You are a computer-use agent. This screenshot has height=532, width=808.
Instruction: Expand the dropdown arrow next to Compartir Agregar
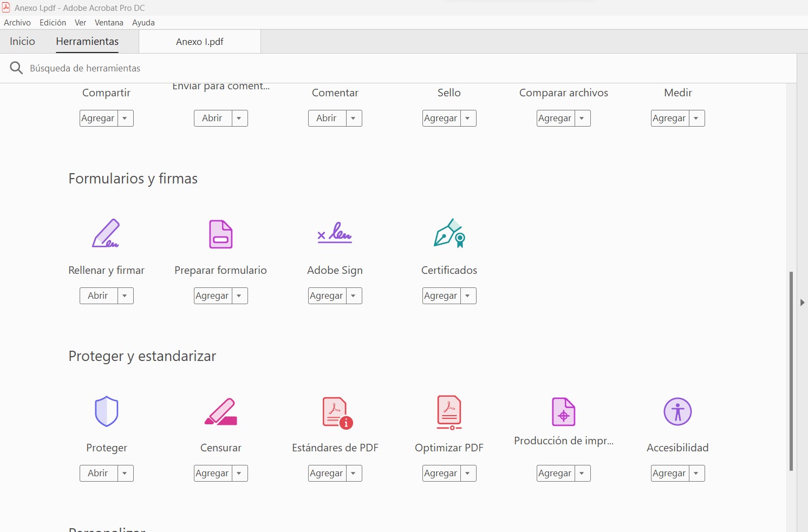[125, 119]
